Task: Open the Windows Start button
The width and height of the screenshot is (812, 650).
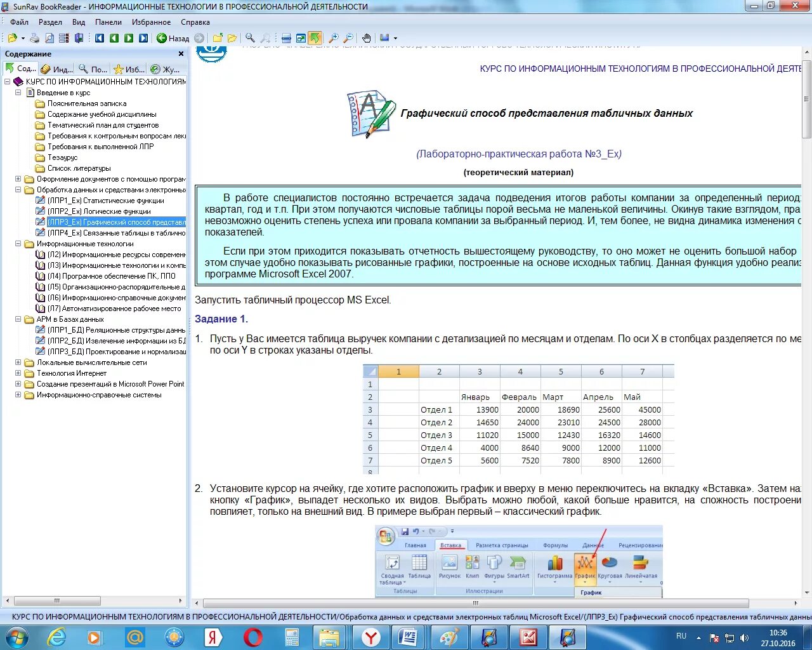Action: (x=17, y=637)
